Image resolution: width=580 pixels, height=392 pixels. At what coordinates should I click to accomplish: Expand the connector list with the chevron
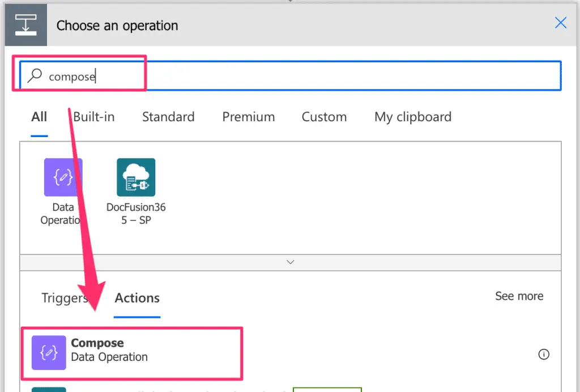[290, 262]
